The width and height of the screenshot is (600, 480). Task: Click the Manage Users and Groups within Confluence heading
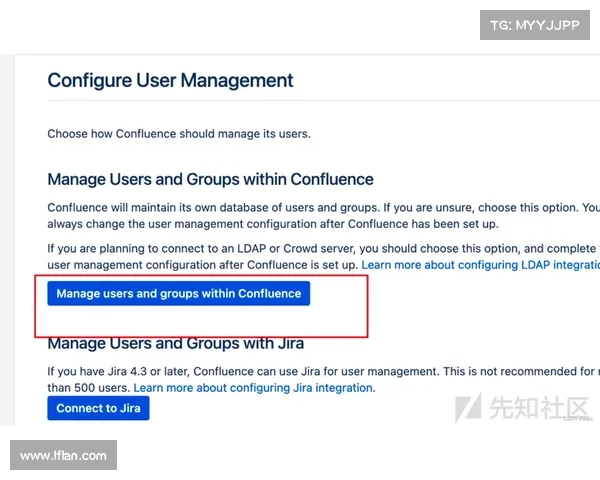point(210,180)
